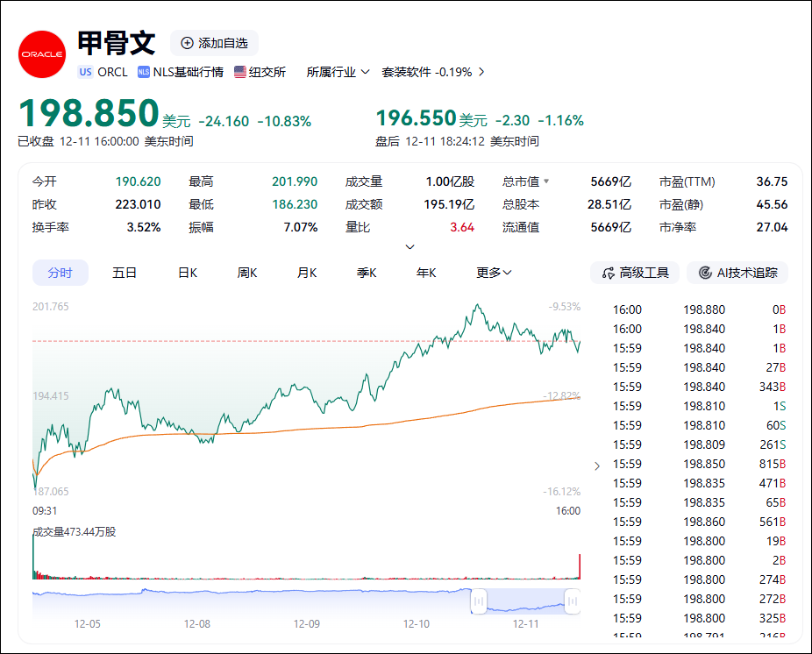The image size is (812, 654).
Task: Click 换手率 value 3.52%
Action: (144, 227)
